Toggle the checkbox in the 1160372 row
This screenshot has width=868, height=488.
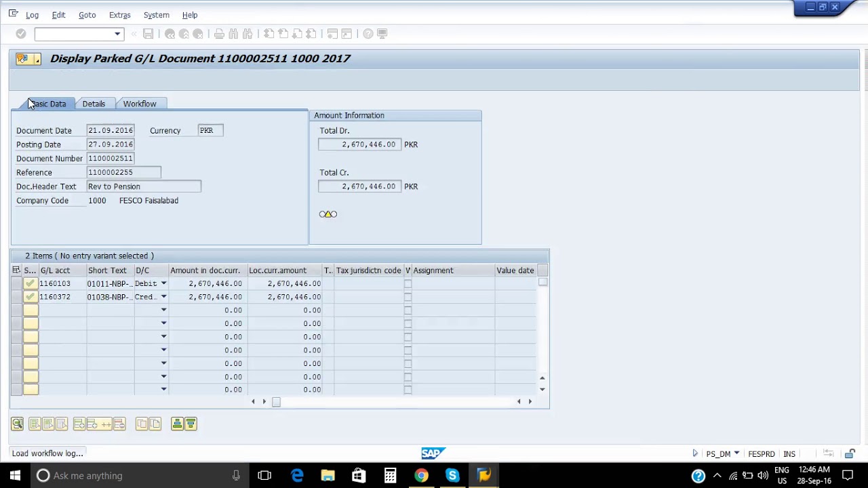408,297
